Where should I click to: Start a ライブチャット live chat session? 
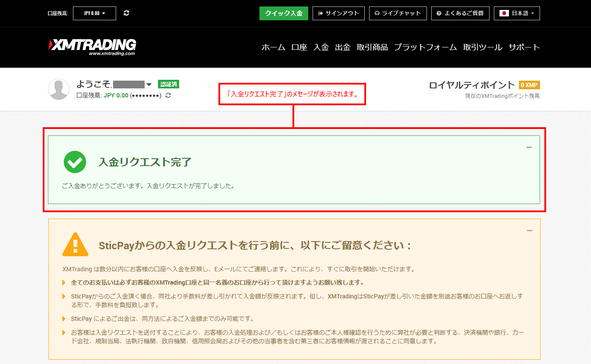point(398,13)
